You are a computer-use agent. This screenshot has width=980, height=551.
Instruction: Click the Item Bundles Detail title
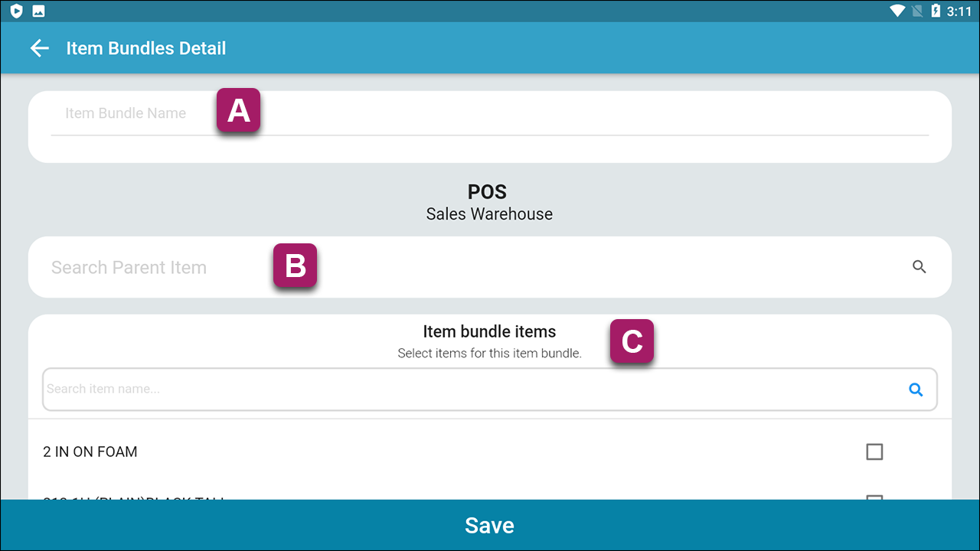pyautogui.click(x=146, y=48)
